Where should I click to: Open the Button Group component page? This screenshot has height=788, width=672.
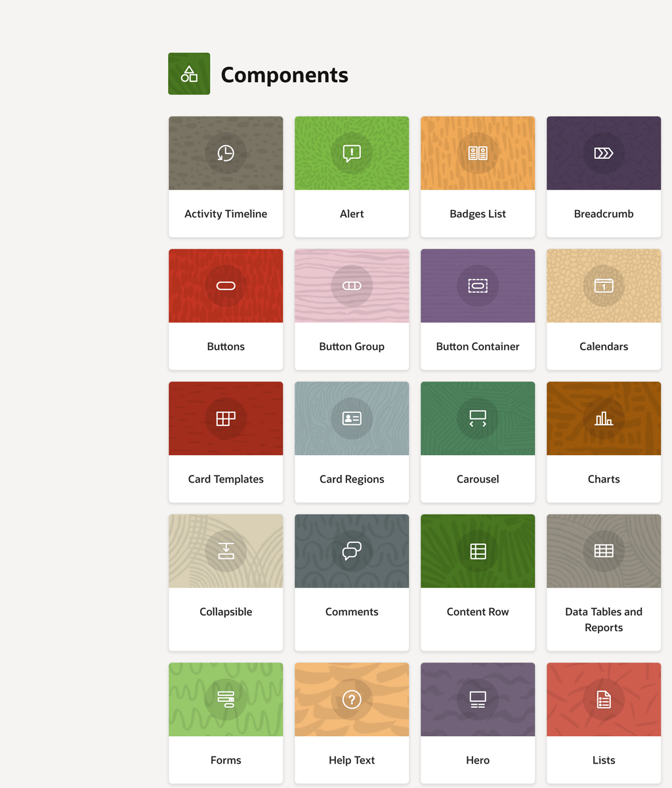pyautogui.click(x=352, y=347)
